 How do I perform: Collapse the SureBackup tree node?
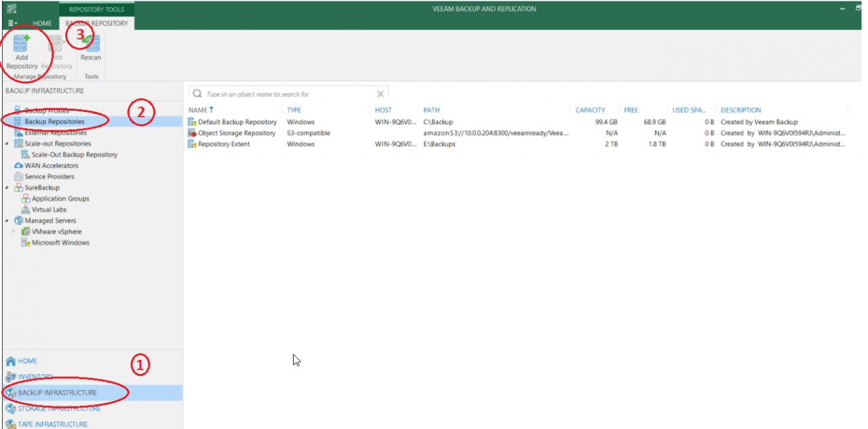[5, 187]
